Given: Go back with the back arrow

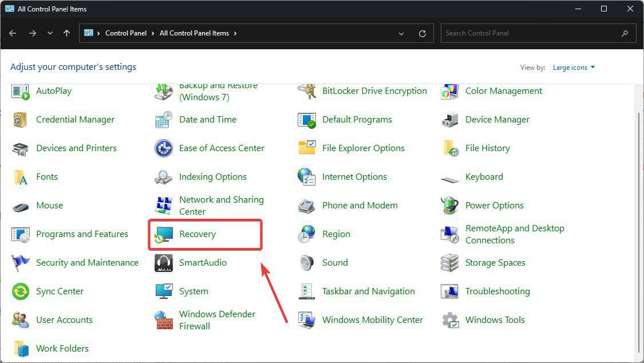Looking at the screenshot, I should coord(13,33).
